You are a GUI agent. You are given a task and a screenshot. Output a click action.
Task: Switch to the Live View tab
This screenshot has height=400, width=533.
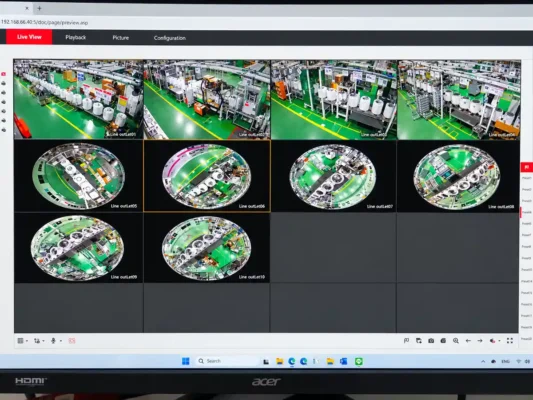(x=29, y=37)
